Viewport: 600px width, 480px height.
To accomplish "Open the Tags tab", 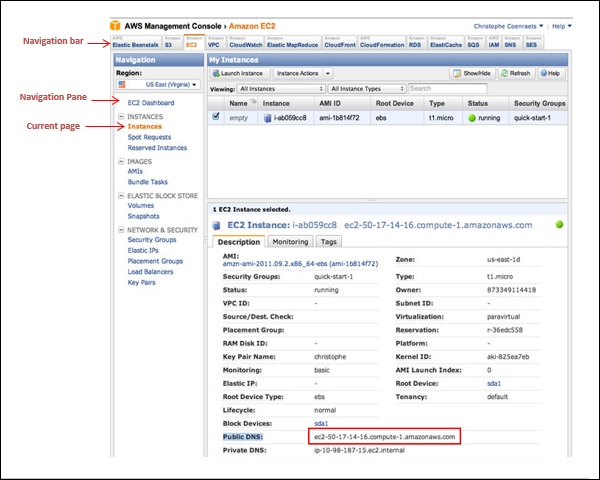I will click(x=329, y=241).
